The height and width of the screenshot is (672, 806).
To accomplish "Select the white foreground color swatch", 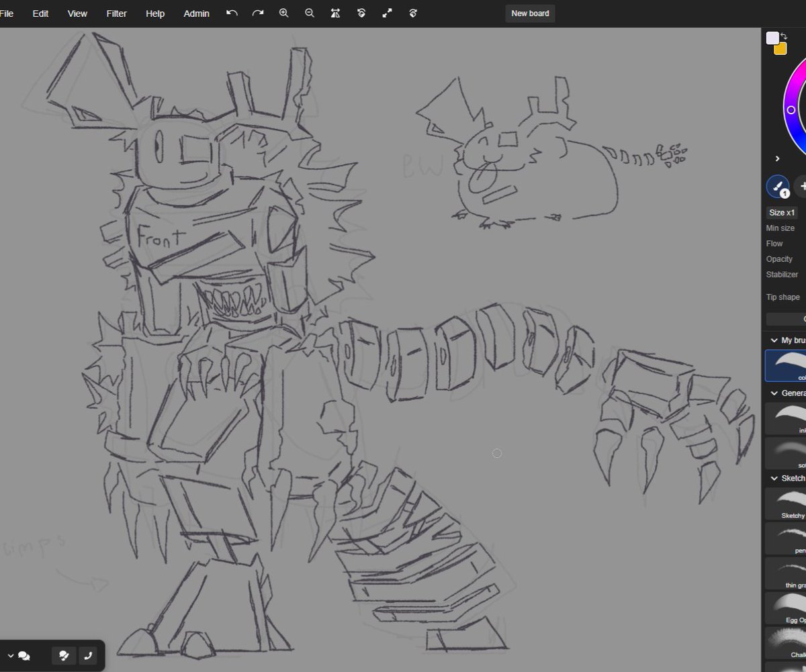I will point(772,38).
